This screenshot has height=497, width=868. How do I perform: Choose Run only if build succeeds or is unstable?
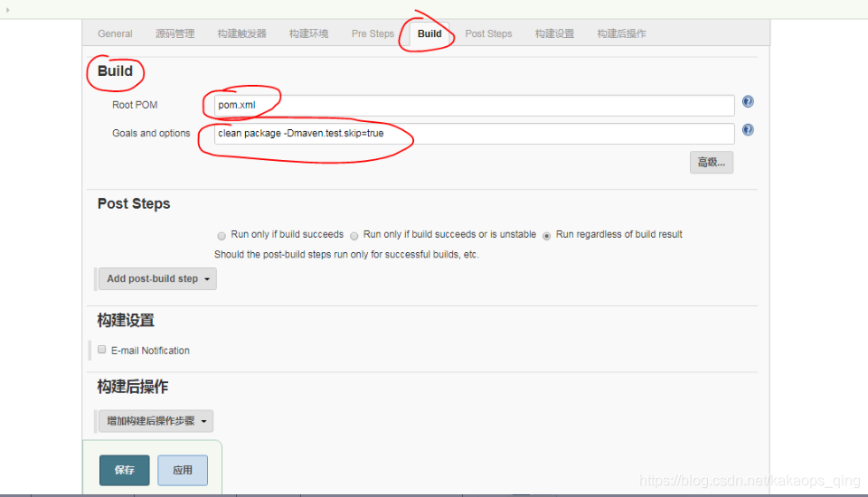354,235
